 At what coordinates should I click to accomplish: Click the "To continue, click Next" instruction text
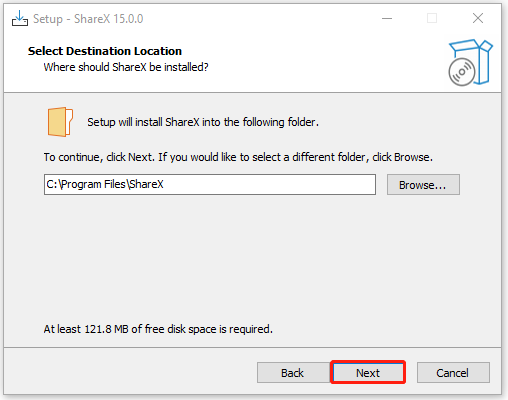point(238,157)
